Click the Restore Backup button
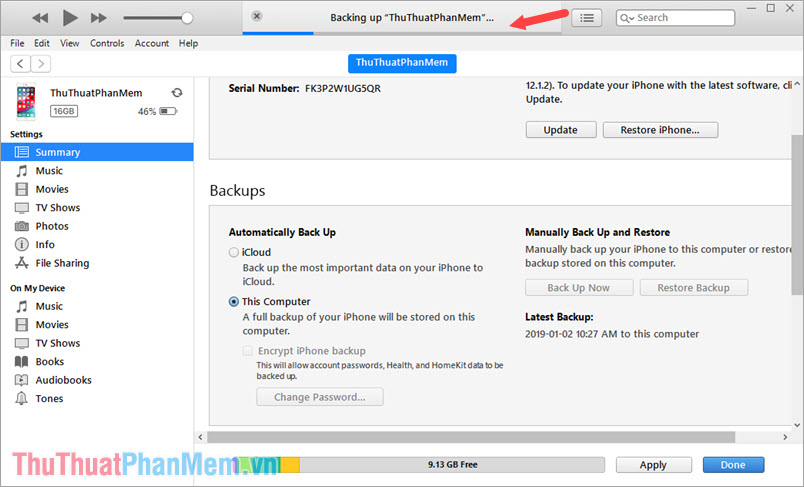This screenshot has width=804, height=487. point(693,288)
